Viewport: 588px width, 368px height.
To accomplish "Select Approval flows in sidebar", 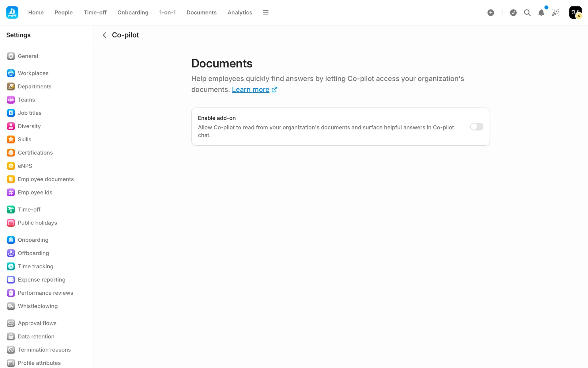I will point(37,323).
